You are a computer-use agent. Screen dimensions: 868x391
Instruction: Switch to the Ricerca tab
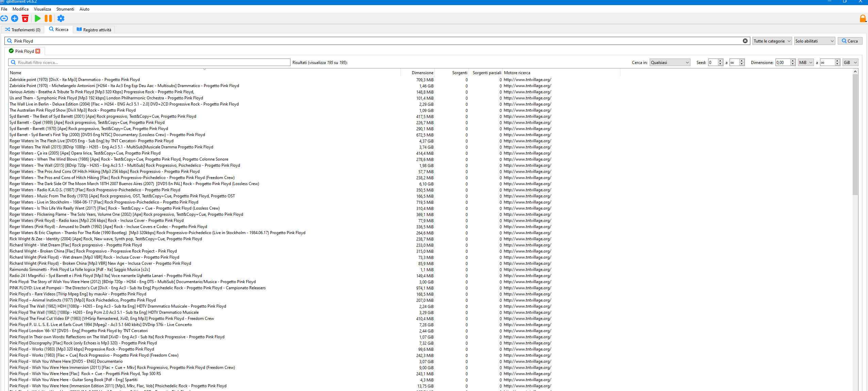(x=59, y=30)
